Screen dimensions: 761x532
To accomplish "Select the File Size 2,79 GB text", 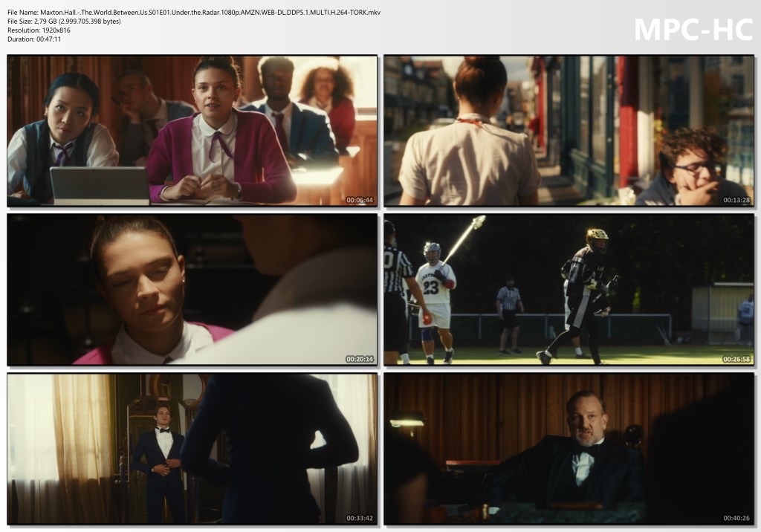I will point(64,22).
